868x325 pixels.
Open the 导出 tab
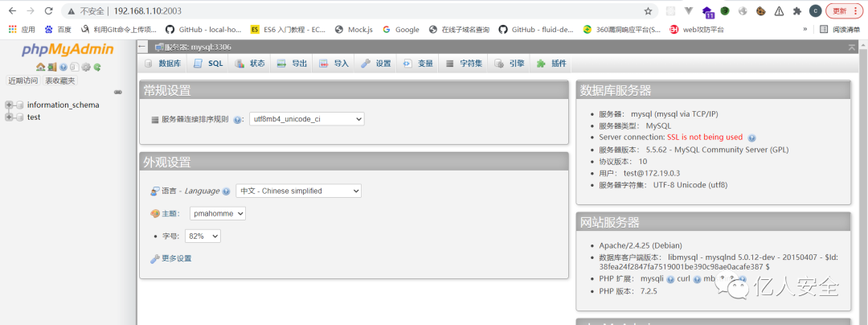coord(292,64)
